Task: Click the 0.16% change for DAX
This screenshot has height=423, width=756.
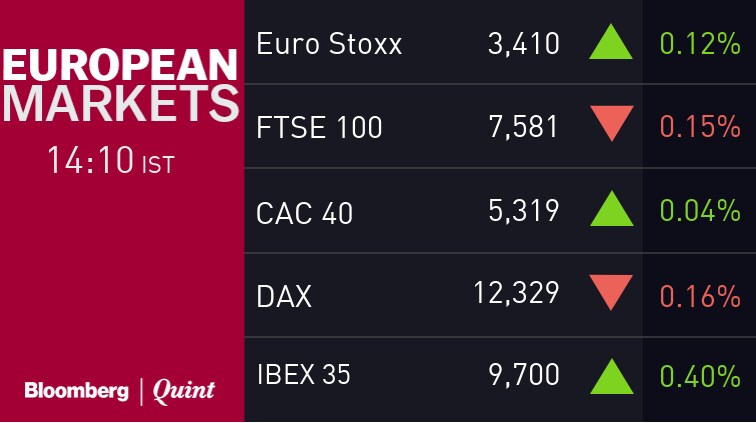Action: pos(699,296)
